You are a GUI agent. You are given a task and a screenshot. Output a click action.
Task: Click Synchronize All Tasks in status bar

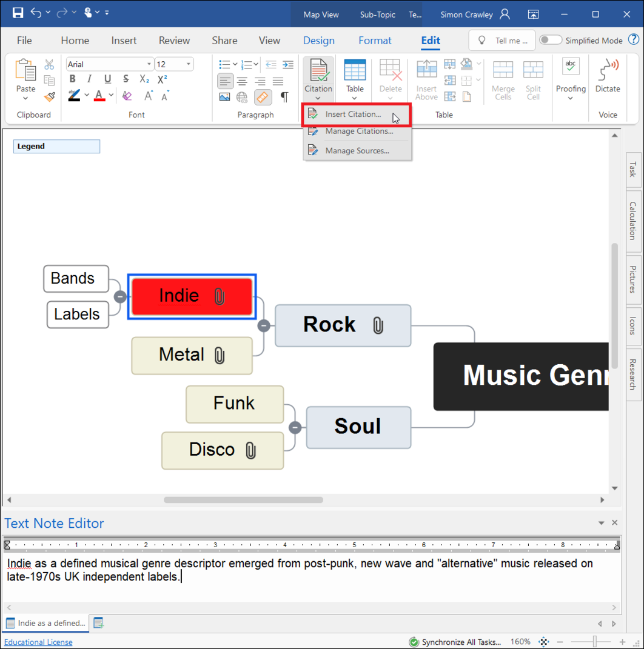tap(455, 642)
